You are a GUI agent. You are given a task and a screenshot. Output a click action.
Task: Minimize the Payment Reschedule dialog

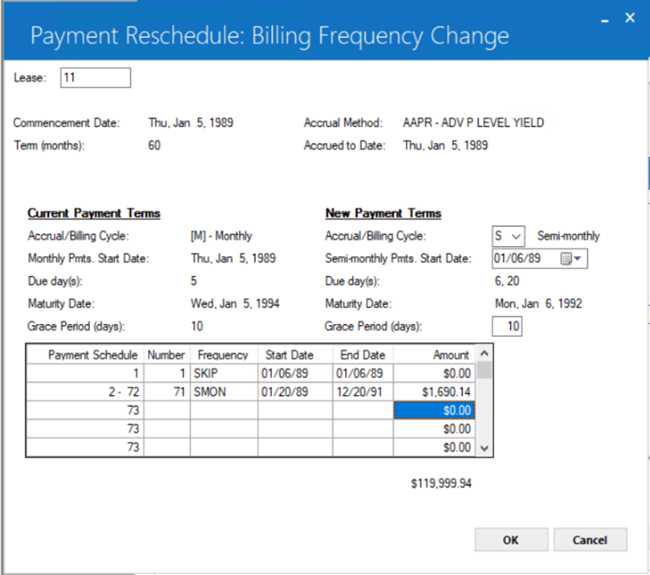[x=605, y=19]
